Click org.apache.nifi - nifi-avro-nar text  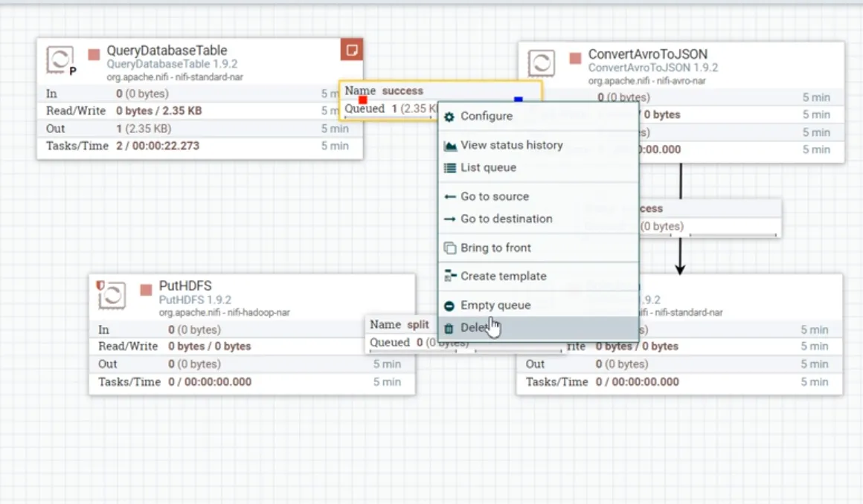click(647, 81)
